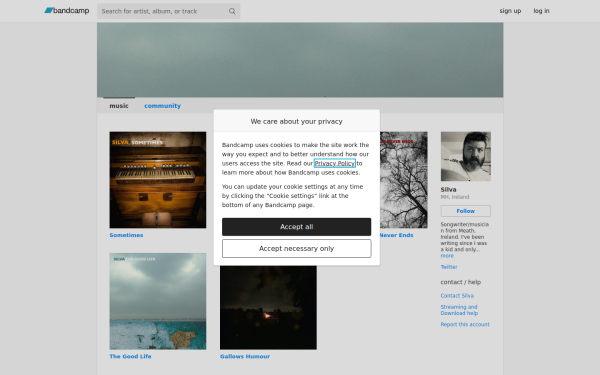Click the search magnifier icon
The image size is (600, 375).
232,11
